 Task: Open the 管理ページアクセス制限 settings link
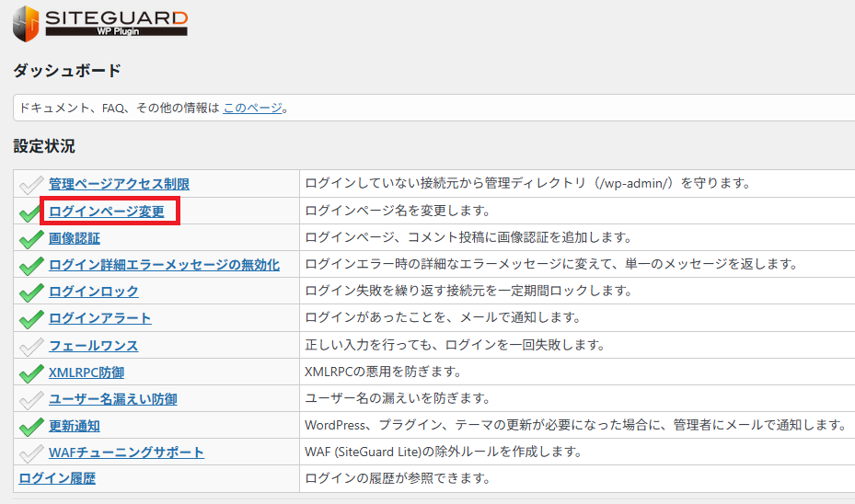(x=119, y=184)
